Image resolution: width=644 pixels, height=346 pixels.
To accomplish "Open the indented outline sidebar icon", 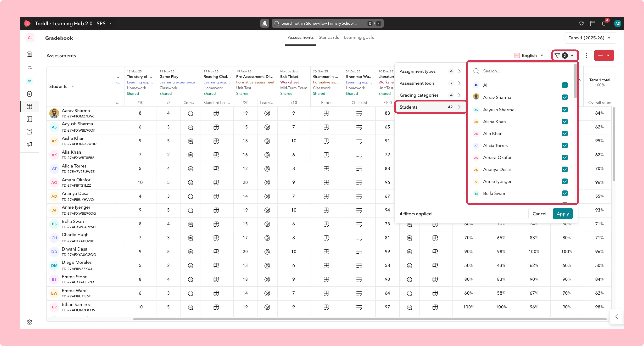I will tap(29, 67).
